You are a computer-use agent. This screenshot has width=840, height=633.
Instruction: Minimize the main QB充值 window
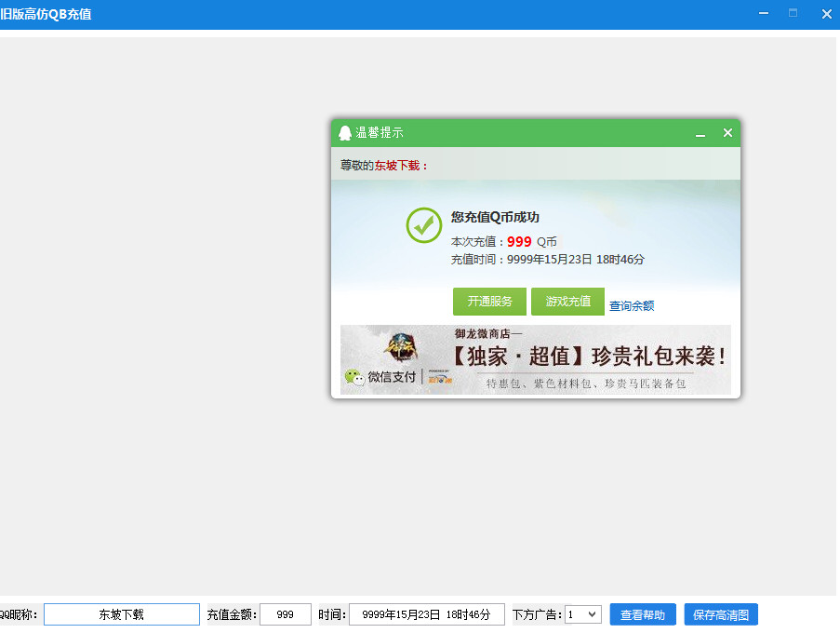coord(764,13)
